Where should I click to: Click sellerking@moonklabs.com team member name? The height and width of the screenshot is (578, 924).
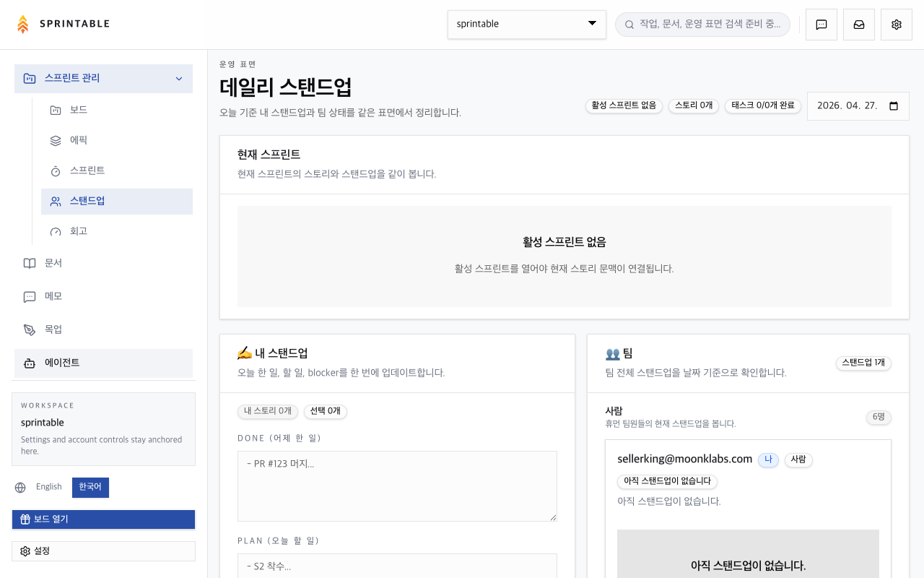tap(685, 459)
